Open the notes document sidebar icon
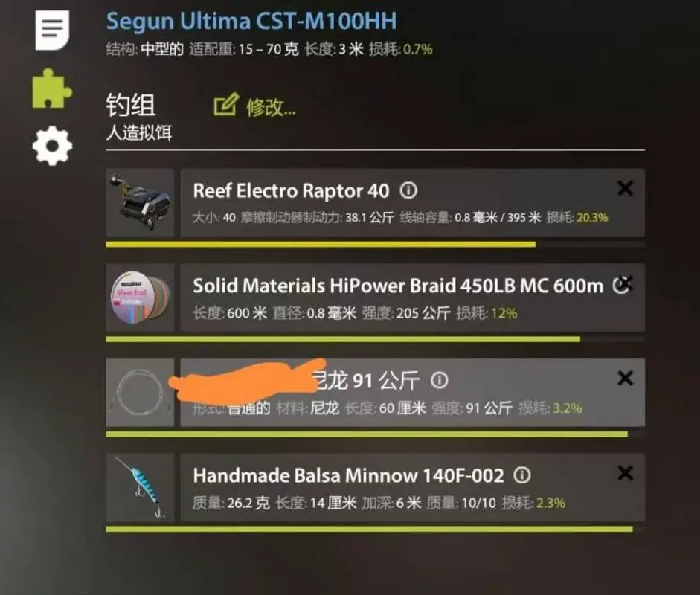700x595 pixels. (x=52, y=30)
